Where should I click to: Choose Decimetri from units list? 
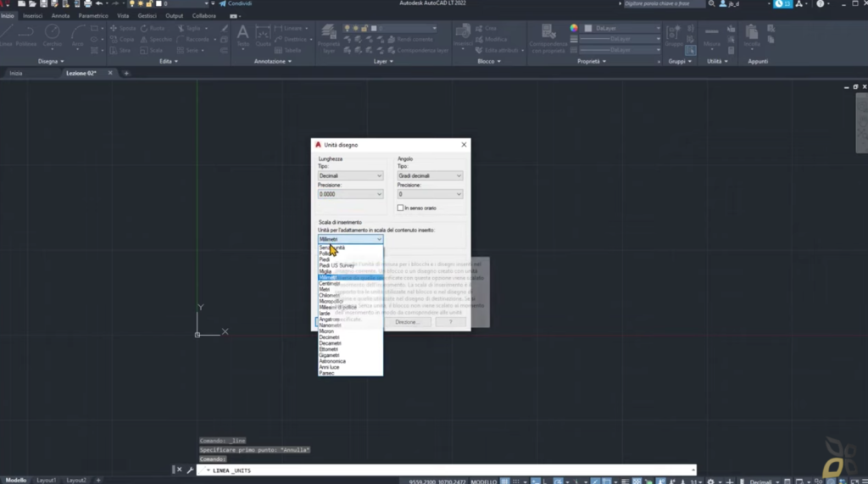(350, 337)
